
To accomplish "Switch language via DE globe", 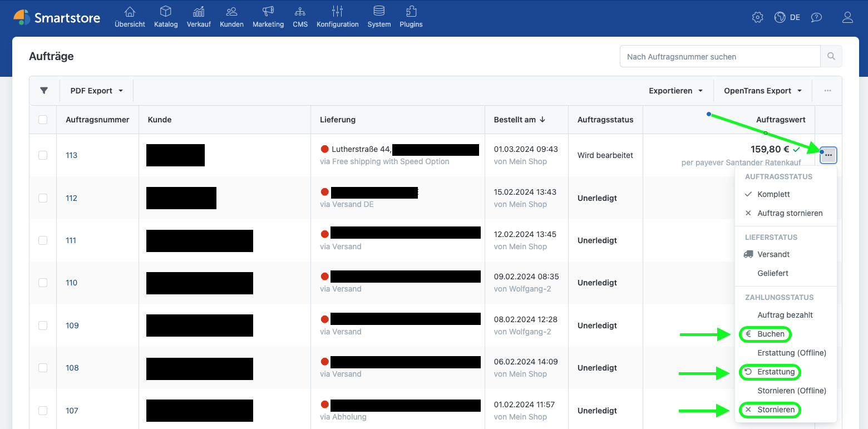I will [x=787, y=17].
